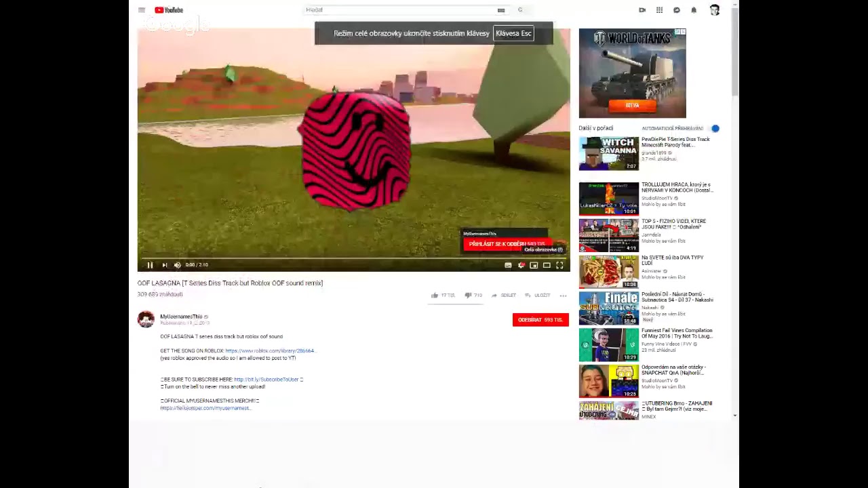868x488 pixels.
Task: Open the TOP 5 - FIZIHO VIDEI thumbnail
Action: click(x=609, y=235)
